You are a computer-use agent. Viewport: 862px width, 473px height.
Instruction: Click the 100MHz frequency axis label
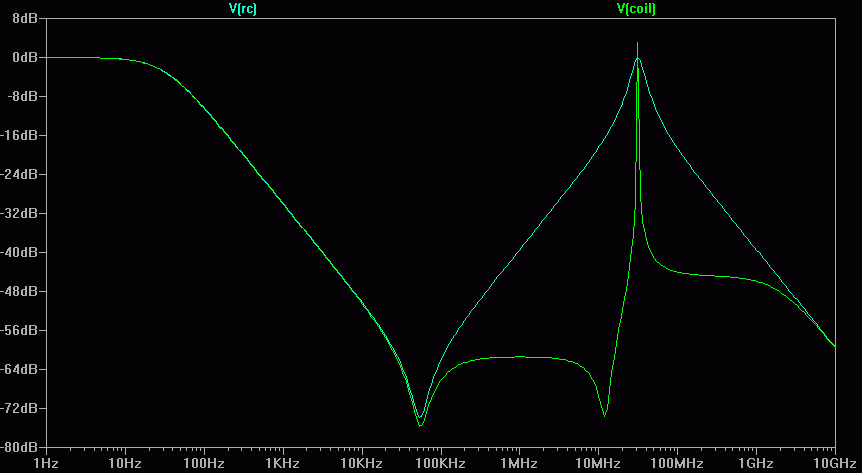677,464
